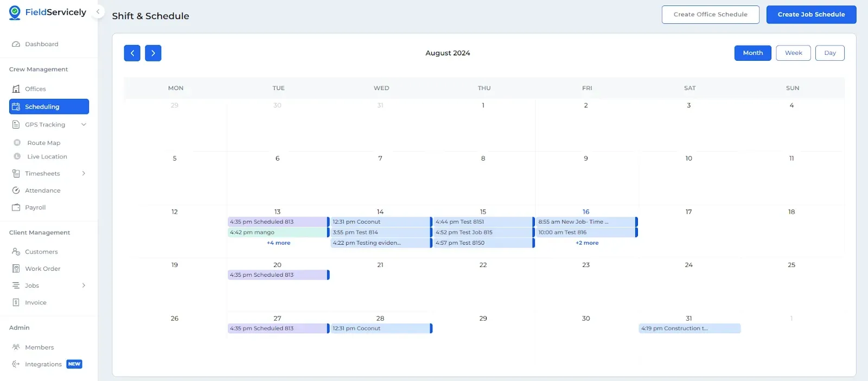Show +4 more events on August 13

click(x=278, y=243)
